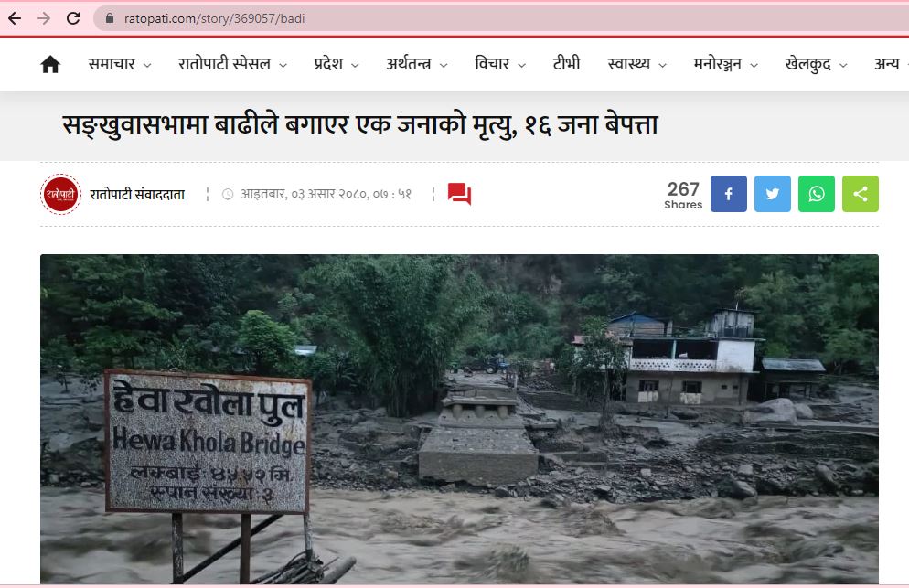The height and width of the screenshot is (588, 909).
Task: Open the टीभी menu item
Action: tap(566, 64)
